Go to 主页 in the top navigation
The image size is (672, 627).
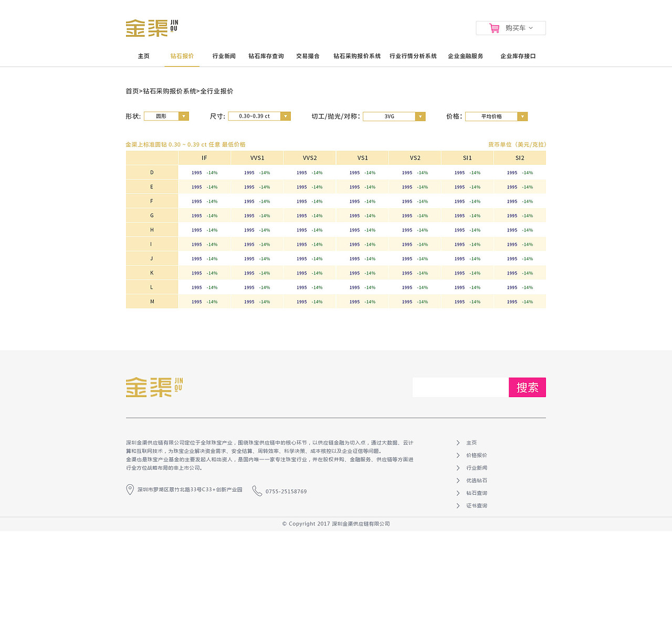144,56
